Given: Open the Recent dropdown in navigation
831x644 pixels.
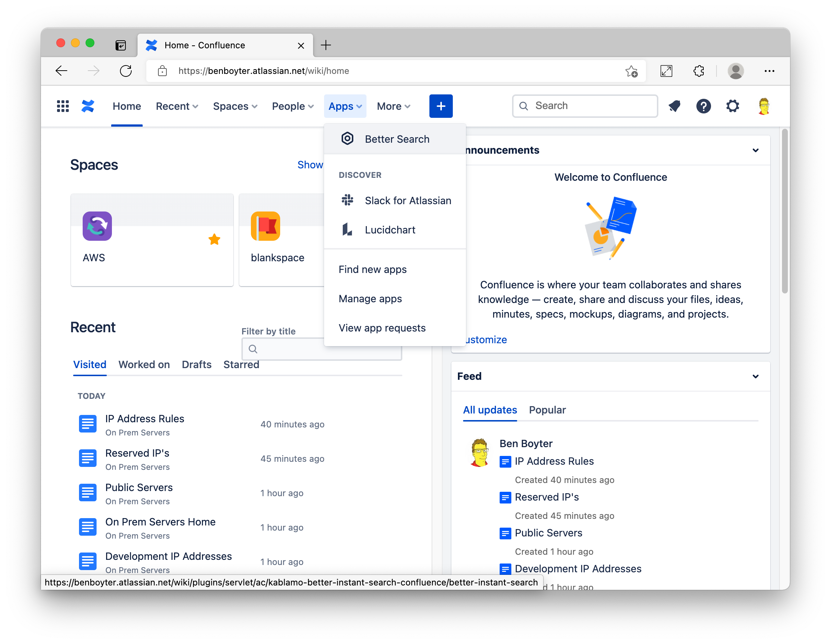Looking at the screenshot, I should click(177, 106).
